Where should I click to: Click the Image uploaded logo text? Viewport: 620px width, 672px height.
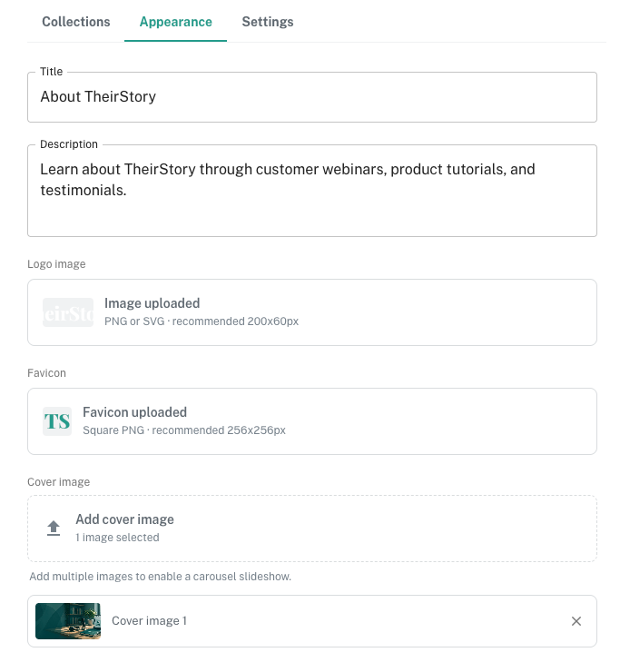(153, 303)
